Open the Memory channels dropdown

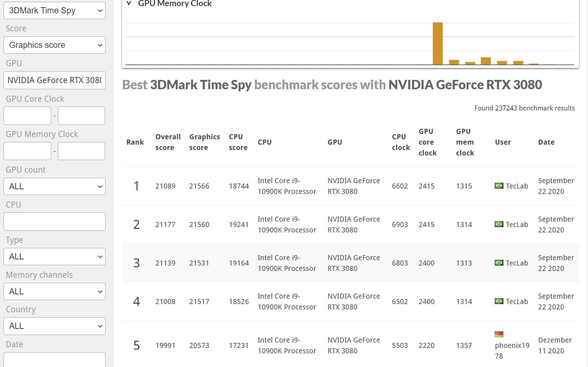[x=54, y=291]
